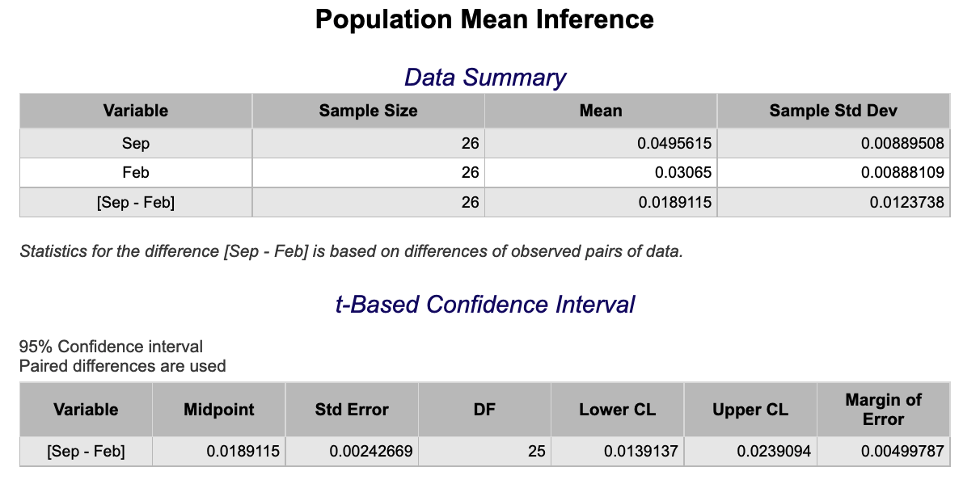Click the DF column header
This screenshot has height=484, width=980.
[x=484, y=410]
